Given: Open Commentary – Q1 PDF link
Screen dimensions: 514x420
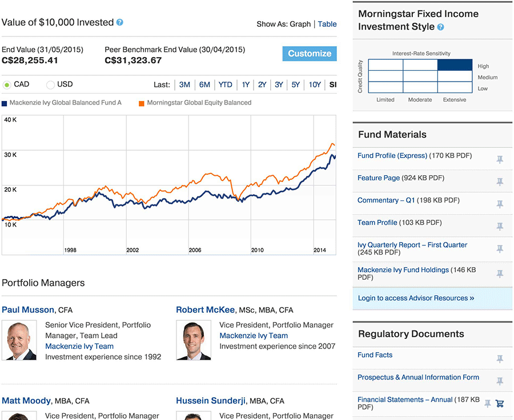Looking at the screenshot, I should (x=386, y=200).
